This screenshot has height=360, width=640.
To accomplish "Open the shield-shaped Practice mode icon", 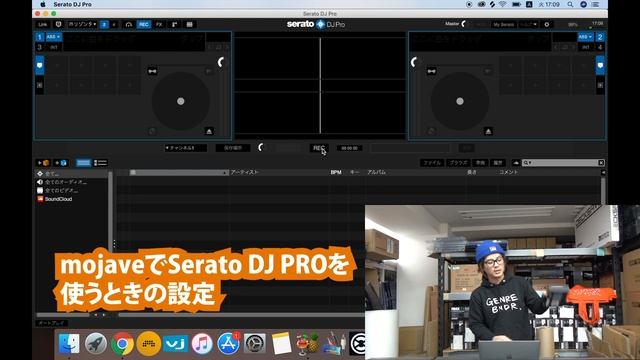I will click(x=58, y=24).
